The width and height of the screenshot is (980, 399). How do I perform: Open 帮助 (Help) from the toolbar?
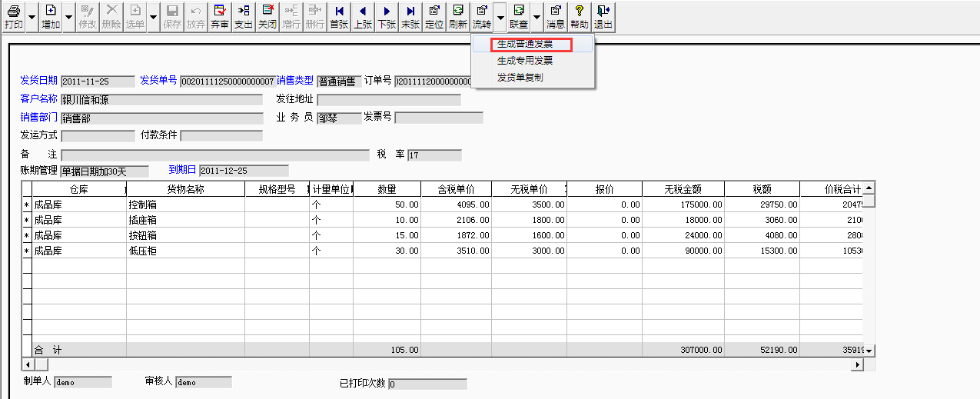pos(580,16)
